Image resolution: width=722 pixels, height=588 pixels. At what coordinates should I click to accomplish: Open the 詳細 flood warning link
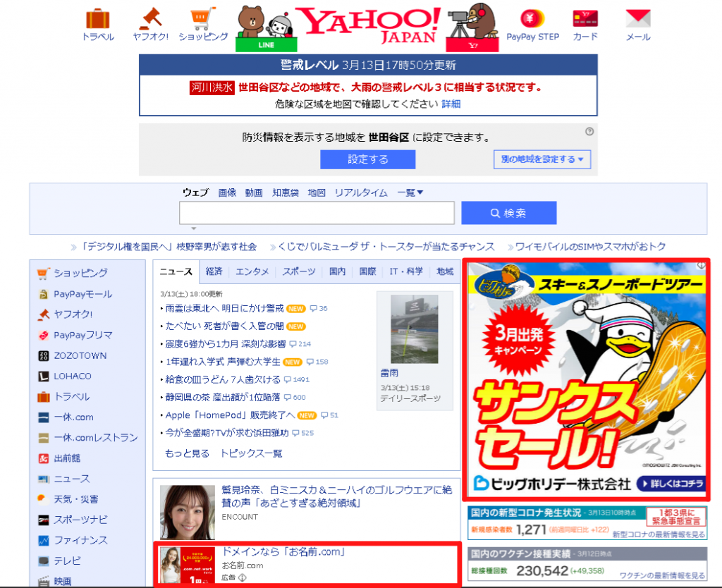451,104
